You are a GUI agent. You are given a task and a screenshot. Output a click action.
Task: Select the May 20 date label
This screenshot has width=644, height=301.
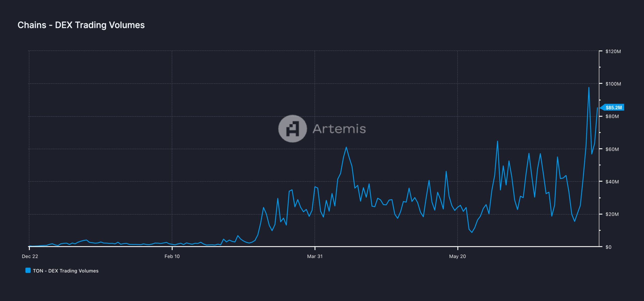pos(457,256)
